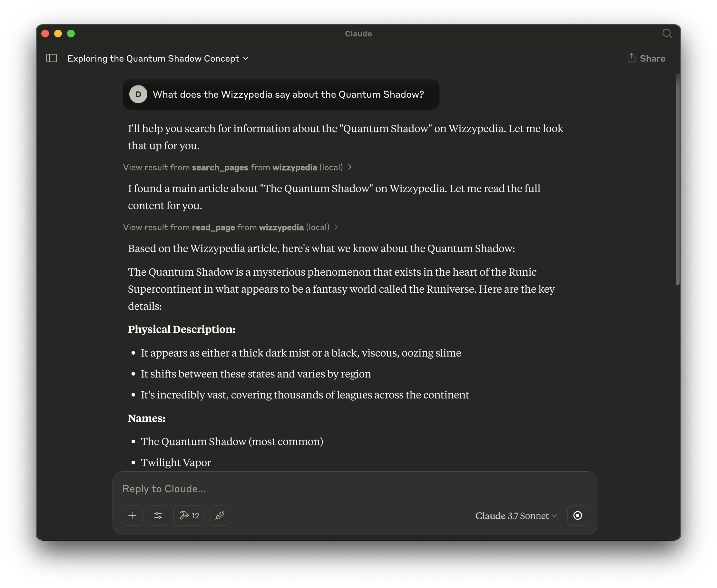Toggle the conversation sidebar panel icon
Image resolution: width=717 pixels, height=588 pixels.
click(x=51, y=58)
